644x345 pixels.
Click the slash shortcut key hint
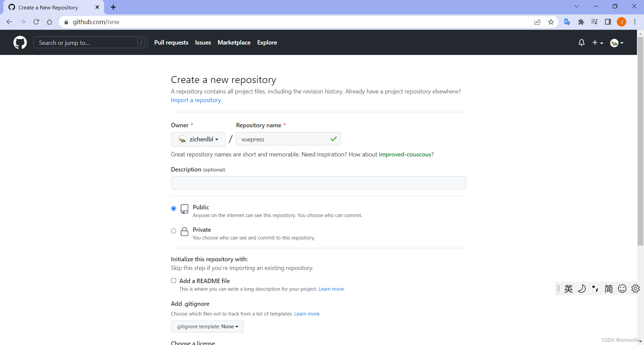pos(141,43)
